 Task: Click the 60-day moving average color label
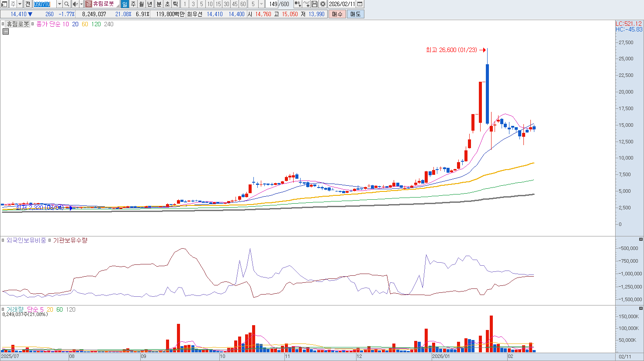85,24
